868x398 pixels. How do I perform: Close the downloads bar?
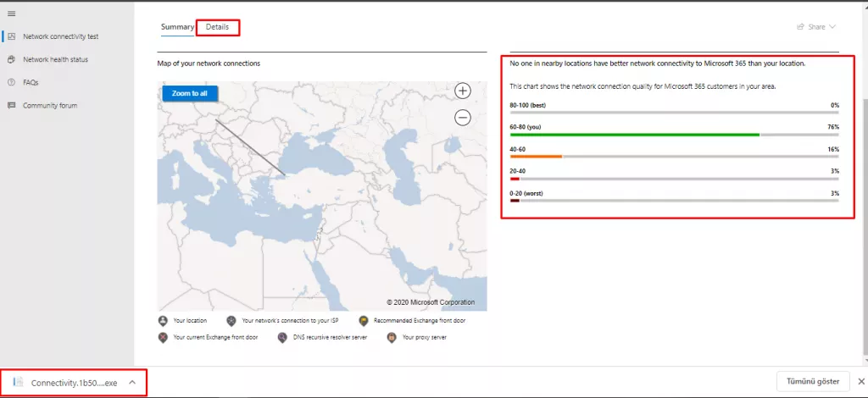pos(860,382)
